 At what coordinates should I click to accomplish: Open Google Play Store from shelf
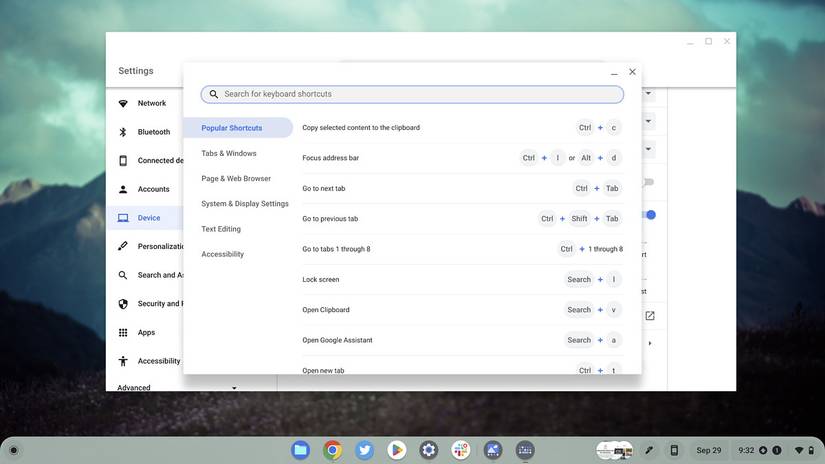point(397,450)
